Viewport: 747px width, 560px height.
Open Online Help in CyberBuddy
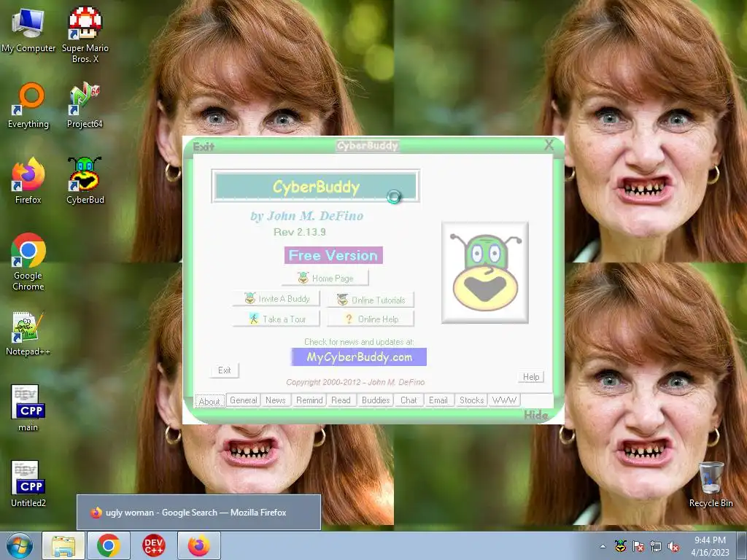point(371,319)
